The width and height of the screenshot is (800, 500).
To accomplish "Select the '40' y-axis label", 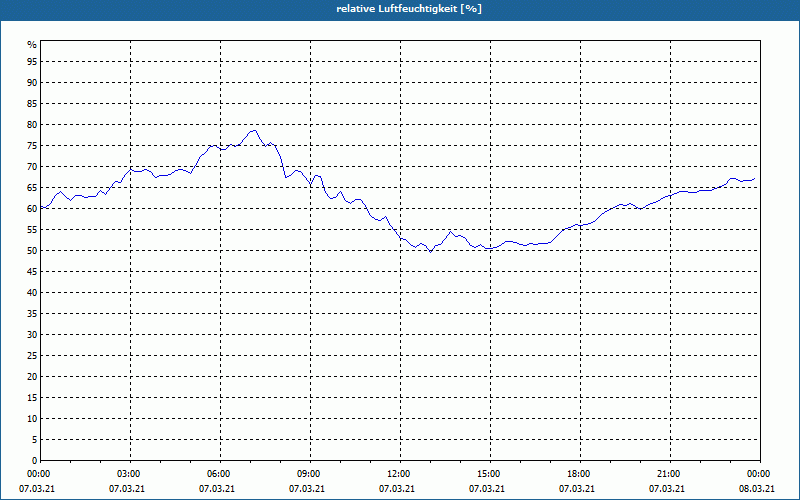I will (32, 293).
